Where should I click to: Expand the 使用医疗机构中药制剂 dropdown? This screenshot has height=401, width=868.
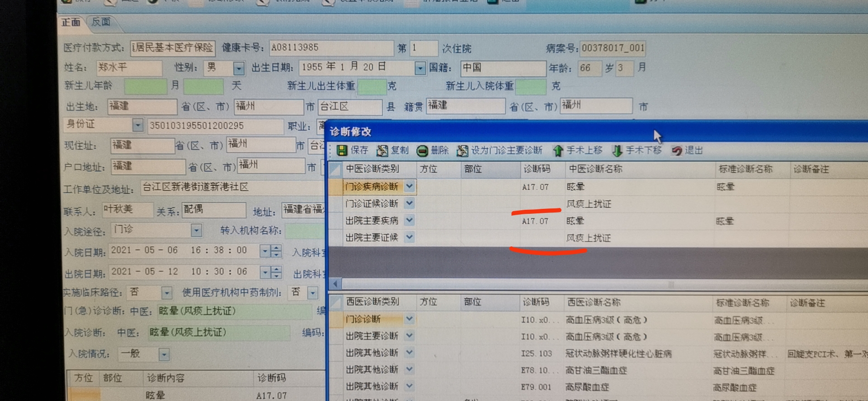click(312, 293)
